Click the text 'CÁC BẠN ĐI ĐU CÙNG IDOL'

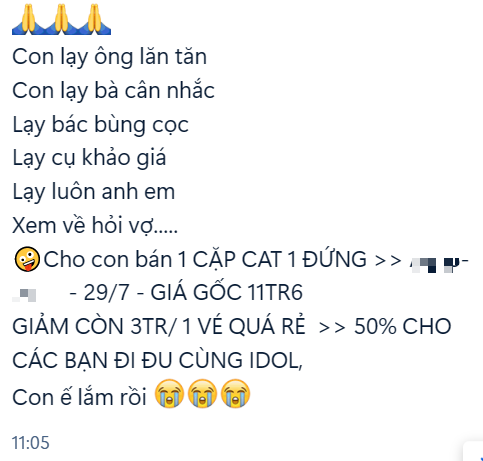[x=155, y=360]
